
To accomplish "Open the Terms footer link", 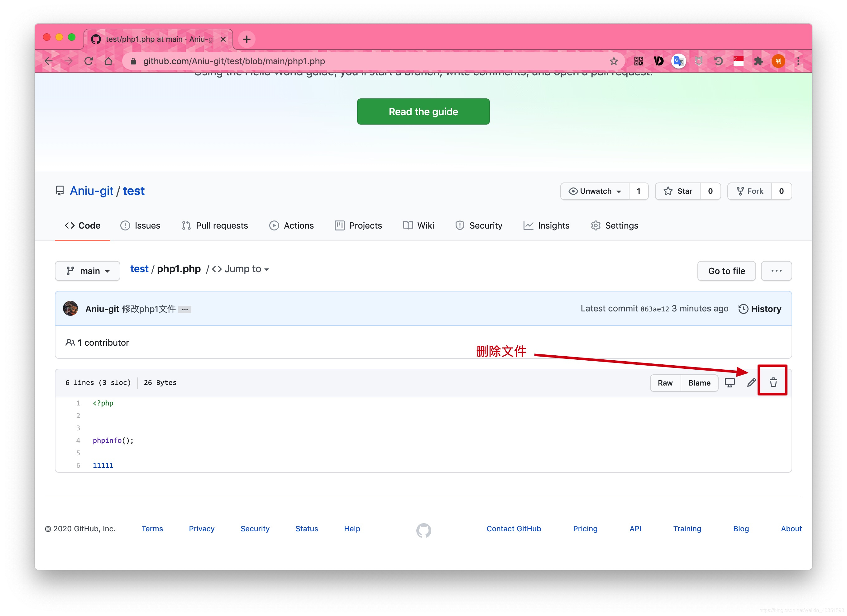I will click(152, 529).
